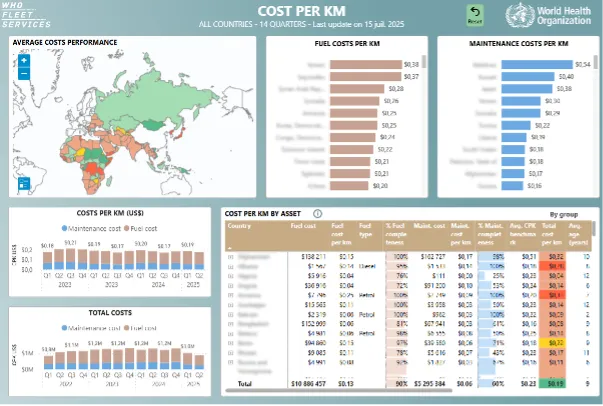Select the $0,37 bar in Fuel Costs chart
Image resolution: width=603 pixels, height=406 pixels.
click(365, 77)
